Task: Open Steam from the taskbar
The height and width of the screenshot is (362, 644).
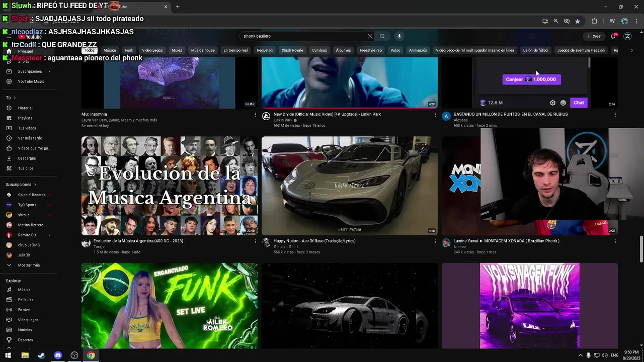Action: point(41,355)
